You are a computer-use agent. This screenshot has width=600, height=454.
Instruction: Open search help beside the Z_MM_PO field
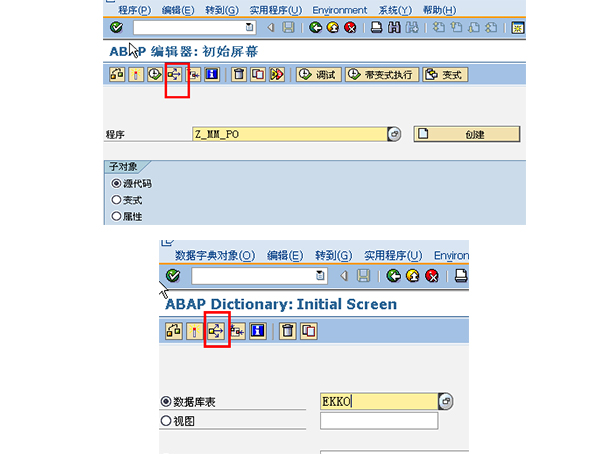(394, 134)
